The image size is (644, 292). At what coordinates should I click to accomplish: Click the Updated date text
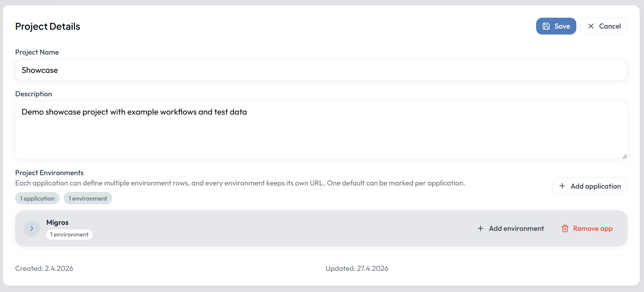pyautogui.click(x=357, y=269)
